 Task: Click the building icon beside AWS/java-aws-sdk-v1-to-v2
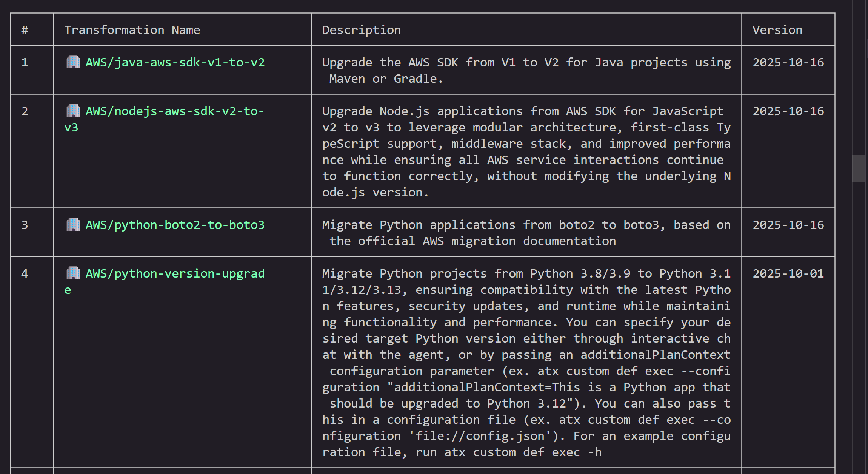73,62
